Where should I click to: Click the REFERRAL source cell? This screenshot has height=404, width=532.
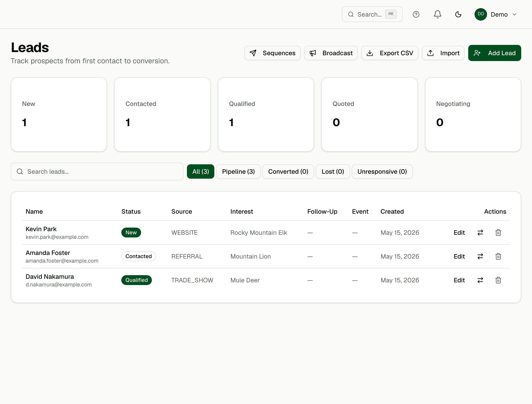[187, 256]
